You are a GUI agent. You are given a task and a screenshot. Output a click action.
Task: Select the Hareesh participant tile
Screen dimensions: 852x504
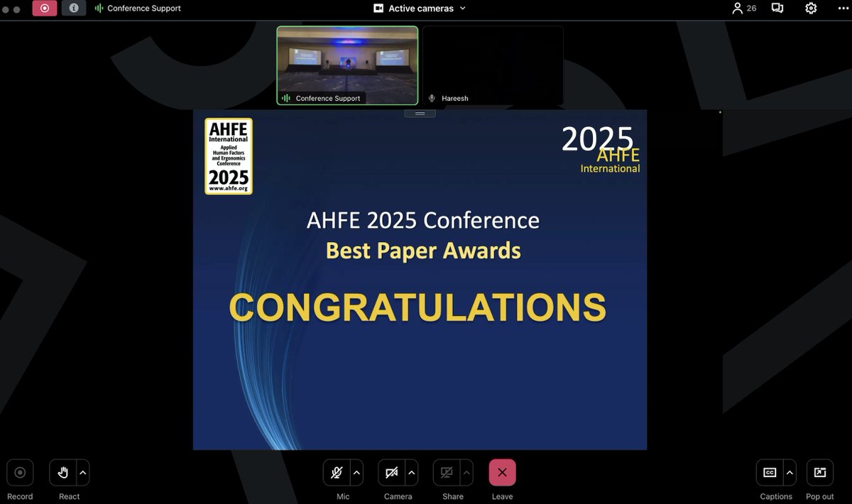pyautogui.click(x=493, y=65)
